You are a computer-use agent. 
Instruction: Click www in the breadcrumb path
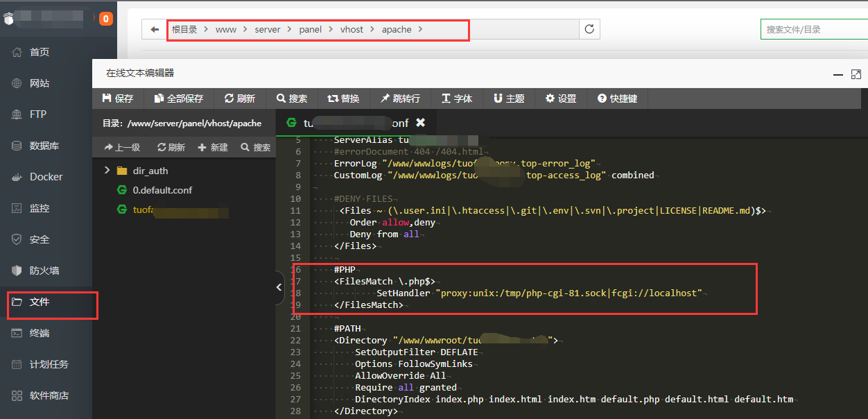[x=226, y=30]
